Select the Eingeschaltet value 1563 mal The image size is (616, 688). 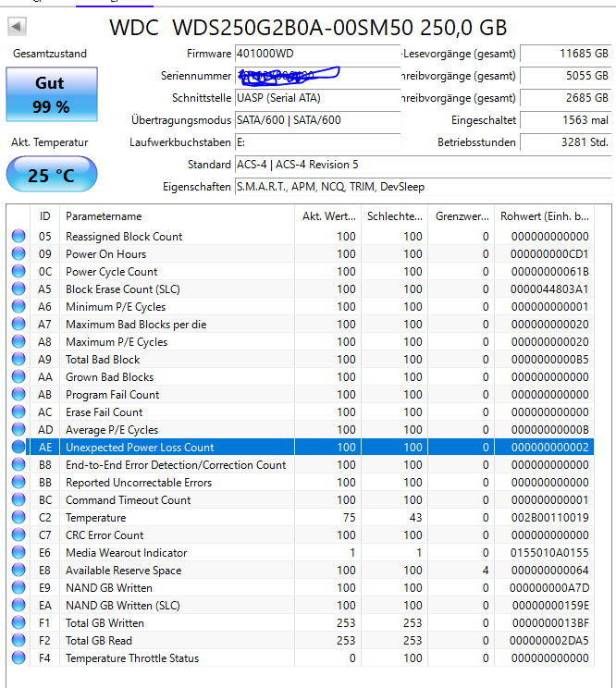565,120
